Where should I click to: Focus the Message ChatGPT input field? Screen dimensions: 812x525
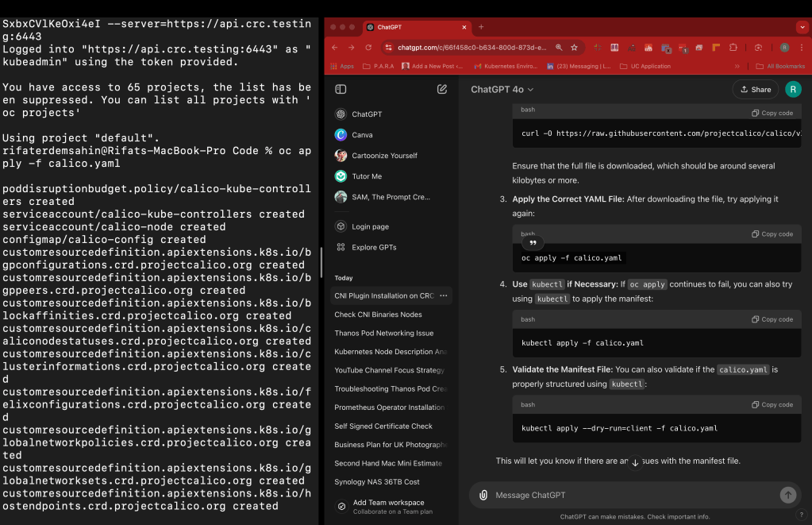635,495
